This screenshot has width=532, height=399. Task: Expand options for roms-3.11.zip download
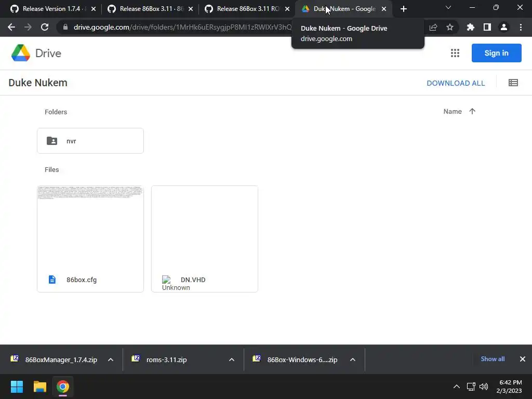(232, 360)
